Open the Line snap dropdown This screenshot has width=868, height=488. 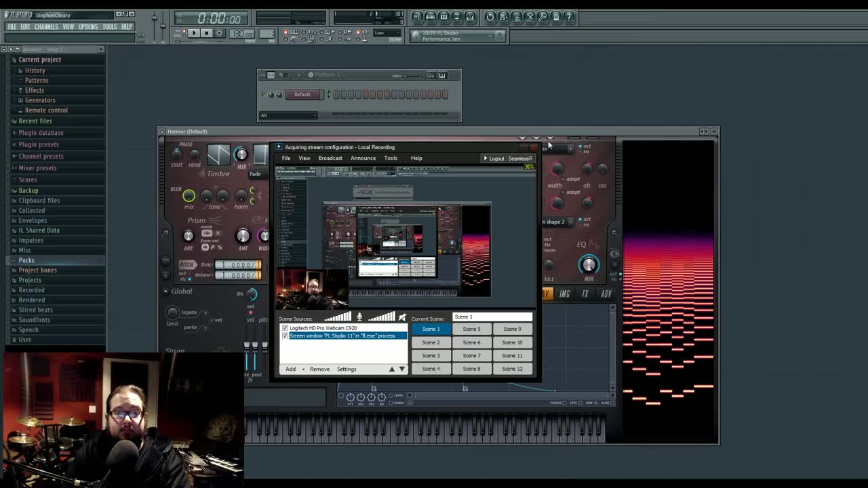[387, 33]
